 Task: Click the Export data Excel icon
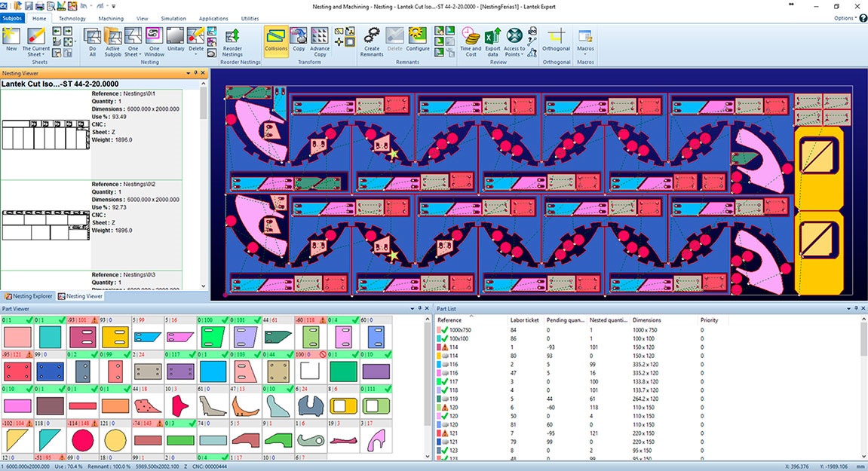click(492, 36)
